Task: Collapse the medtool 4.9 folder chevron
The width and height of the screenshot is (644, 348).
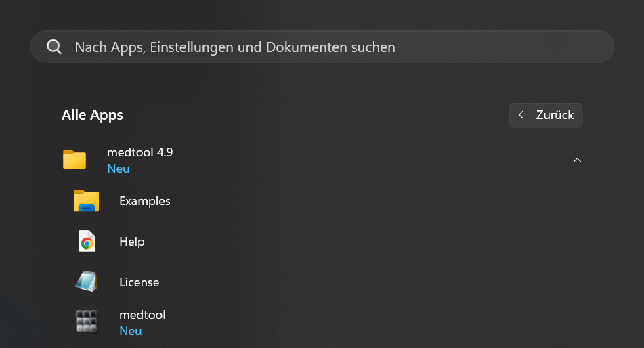Action: point(577,160)
